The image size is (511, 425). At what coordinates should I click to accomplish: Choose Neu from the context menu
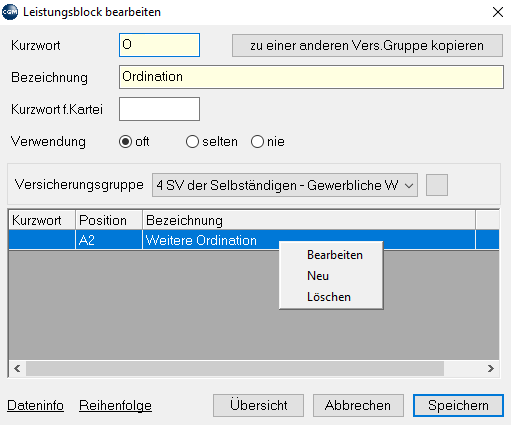(318, 276)
